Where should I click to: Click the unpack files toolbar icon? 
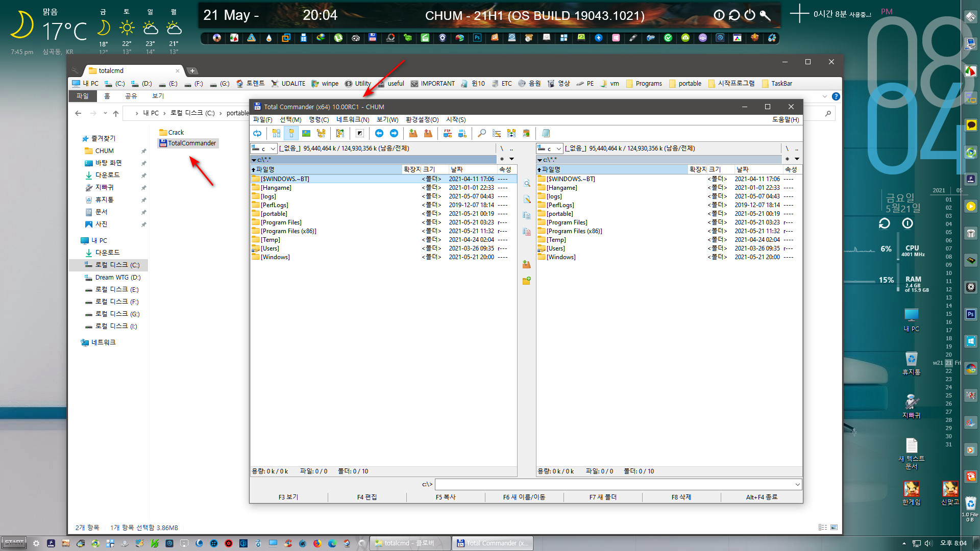tap(428, 134)
